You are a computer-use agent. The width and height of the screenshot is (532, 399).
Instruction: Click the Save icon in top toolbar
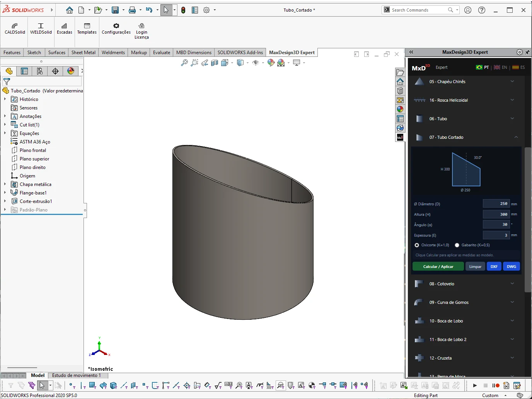coord(115,10)
